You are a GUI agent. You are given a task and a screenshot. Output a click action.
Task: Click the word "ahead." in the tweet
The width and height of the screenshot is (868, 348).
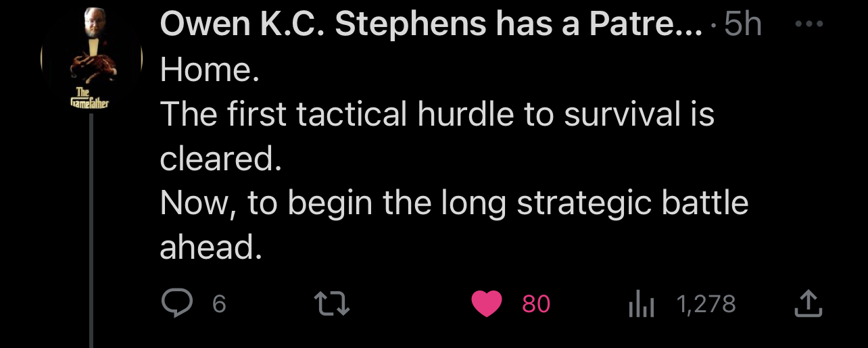point(210,248)
